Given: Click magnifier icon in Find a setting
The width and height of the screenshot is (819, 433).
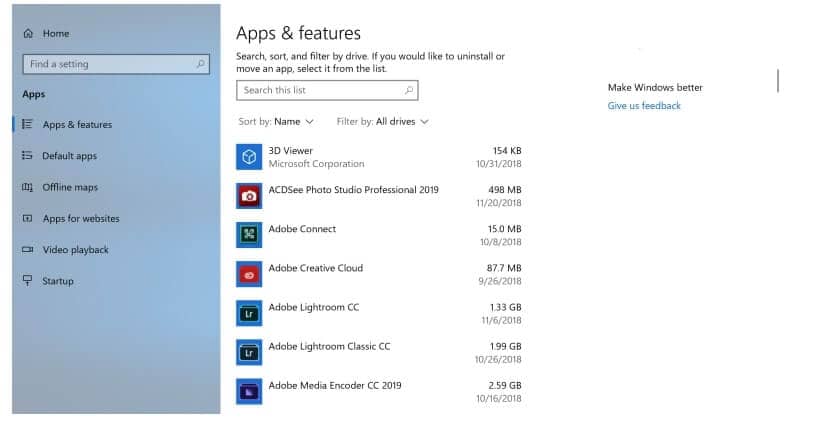Looking at the screenshot, I should [200, 64].
